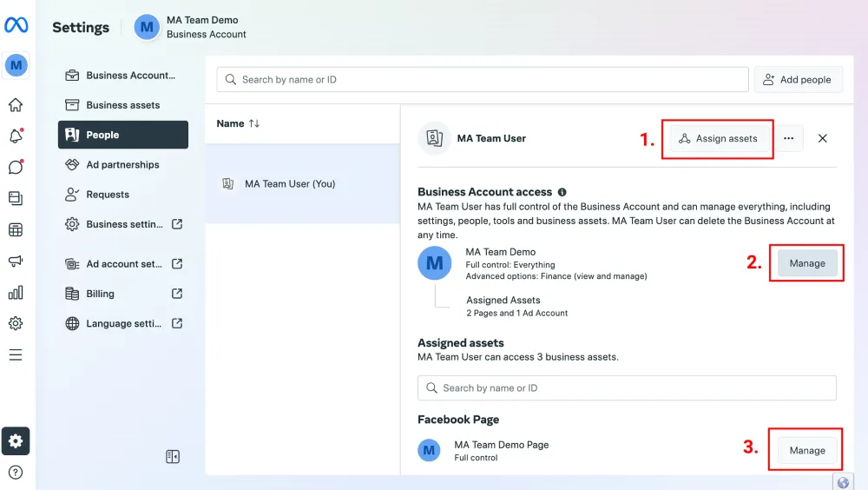This screenshot has height=490, width=868.
Task: Open the messages chat bubble icon
Action: 16,167
